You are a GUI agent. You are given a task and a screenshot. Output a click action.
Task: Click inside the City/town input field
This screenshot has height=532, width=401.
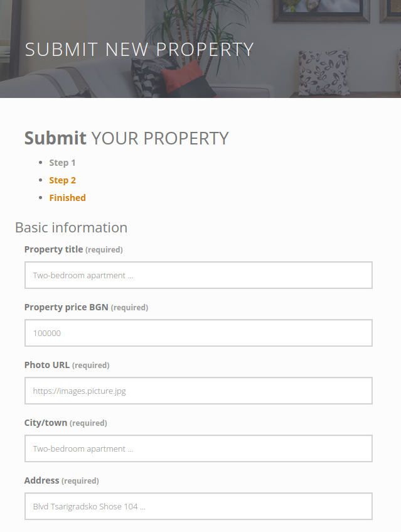tap(198, 448)
